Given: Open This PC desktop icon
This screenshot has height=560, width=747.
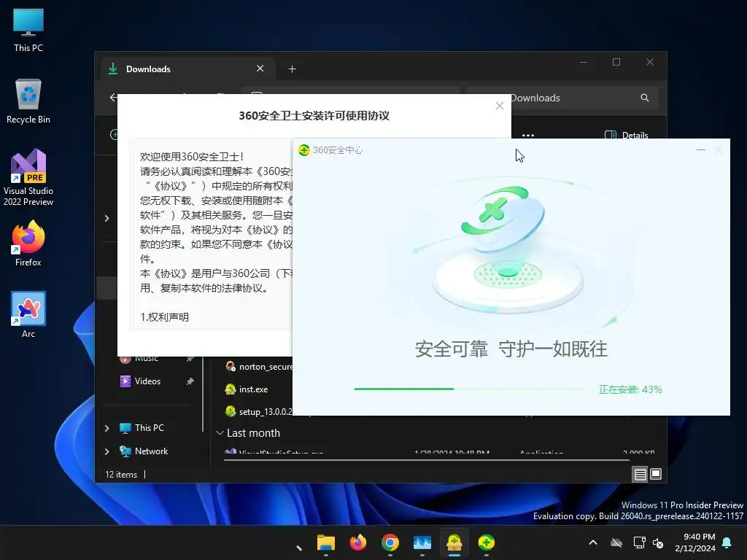Looking at the screenshot, I should point(28,31).
